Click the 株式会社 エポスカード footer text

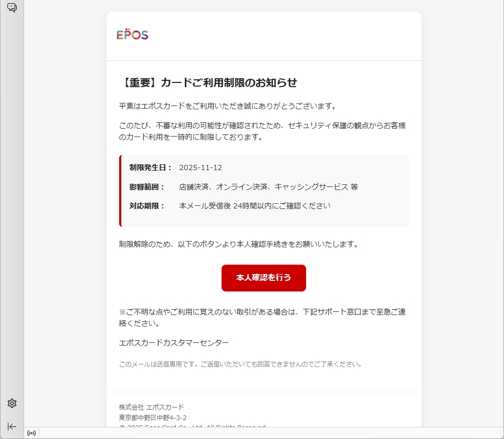click(x=152, y=407)
